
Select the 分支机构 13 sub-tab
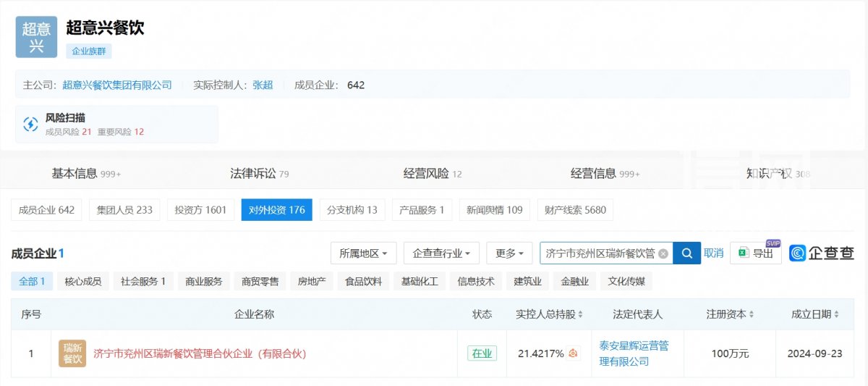click(352, 210)
